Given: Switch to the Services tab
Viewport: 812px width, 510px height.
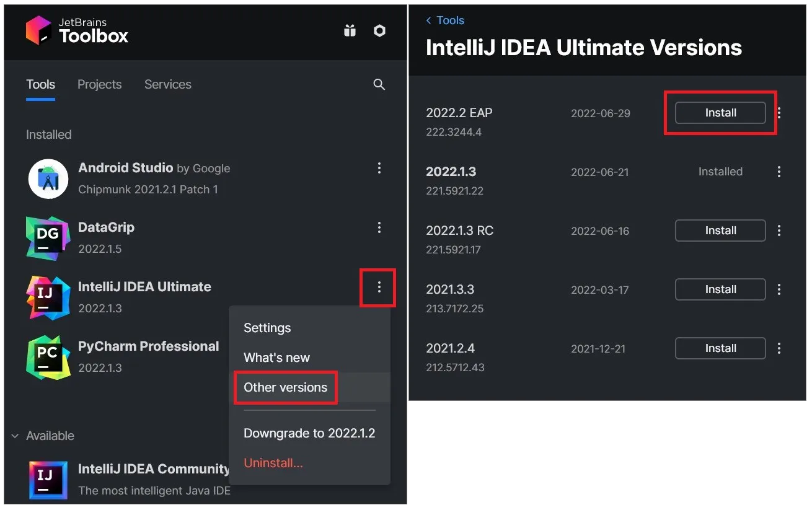Looking at the screenshot, I should click(167, 84).
